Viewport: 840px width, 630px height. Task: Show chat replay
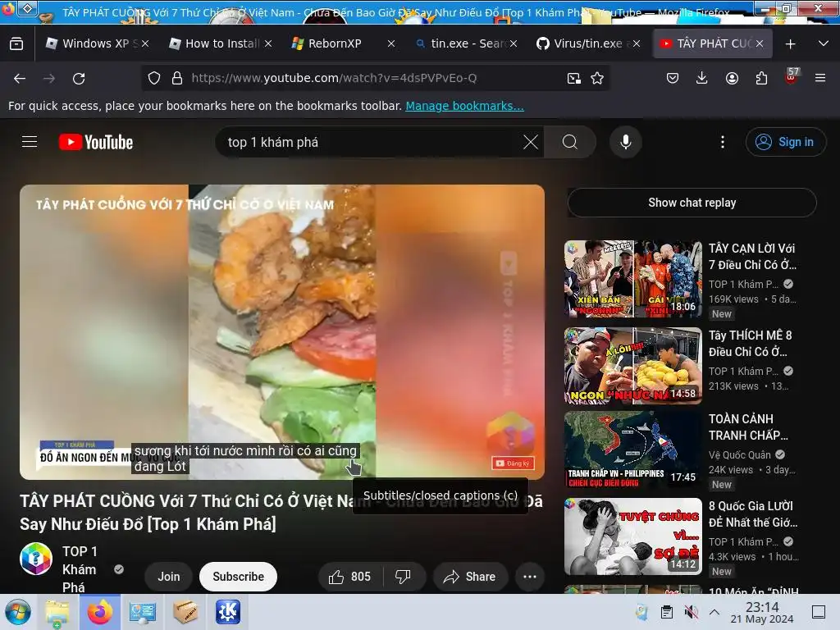point(692,203)
